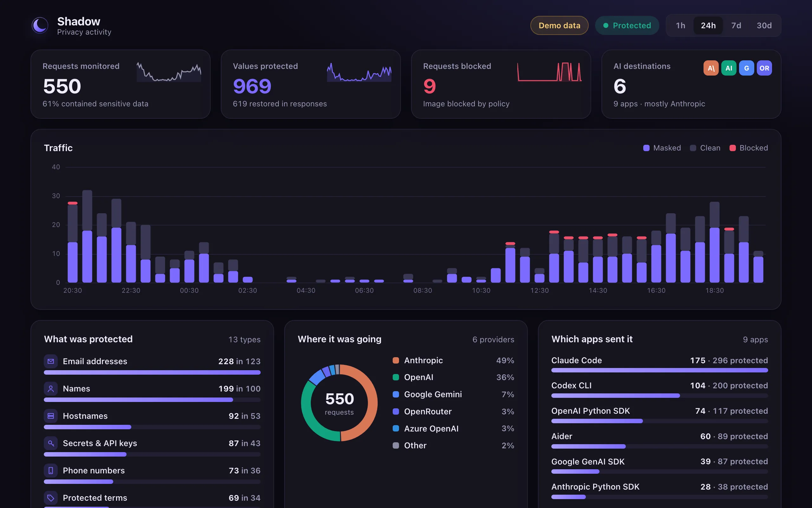Click '9 apps · mostly Anthropic' text

(659, 104)
